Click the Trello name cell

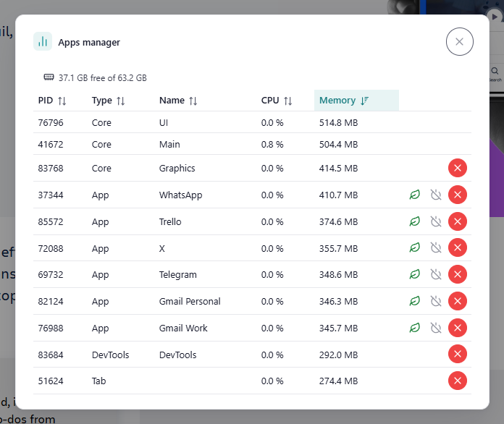(x=170, y=221)
